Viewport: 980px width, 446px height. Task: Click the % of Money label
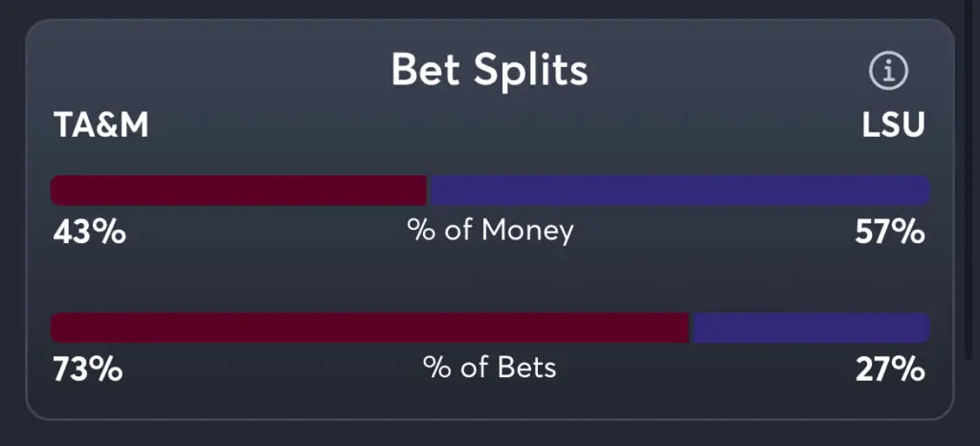pyautogui.click(x=490, y=231)
